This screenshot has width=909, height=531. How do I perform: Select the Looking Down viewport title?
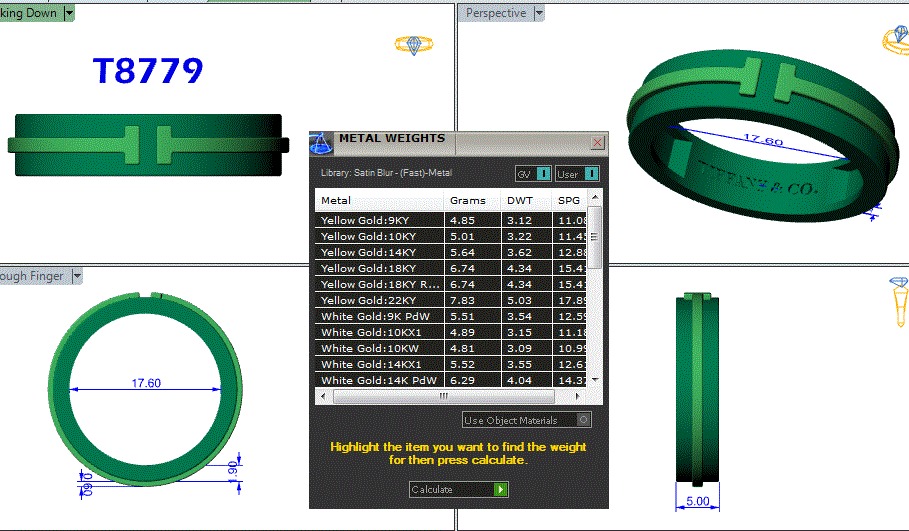(30, 13)
